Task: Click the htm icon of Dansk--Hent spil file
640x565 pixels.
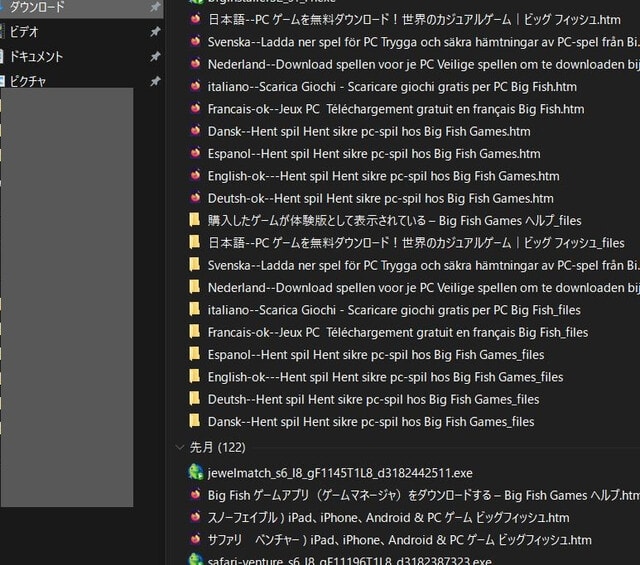Action: click(x=196, y=131)
